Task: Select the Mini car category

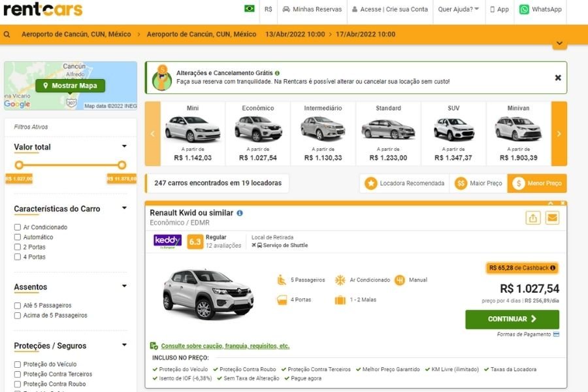Action: point(193,133)
